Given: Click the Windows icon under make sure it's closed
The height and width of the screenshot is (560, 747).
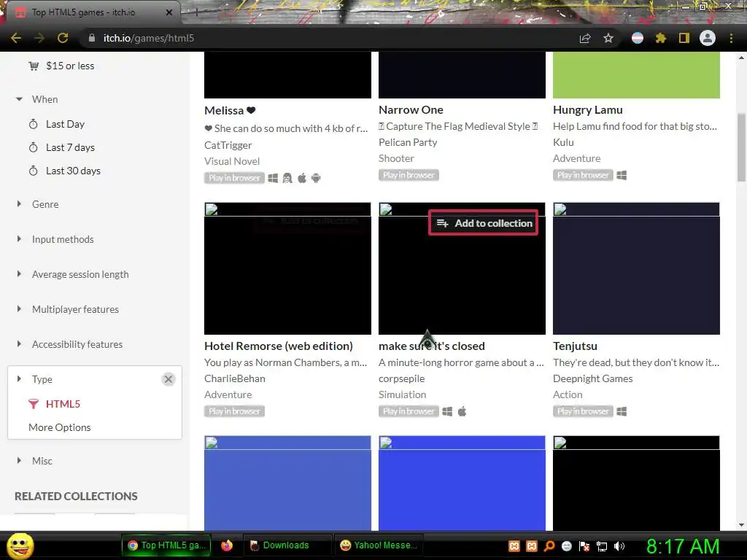Looking at the screenshot, I should tap(447, 412).
